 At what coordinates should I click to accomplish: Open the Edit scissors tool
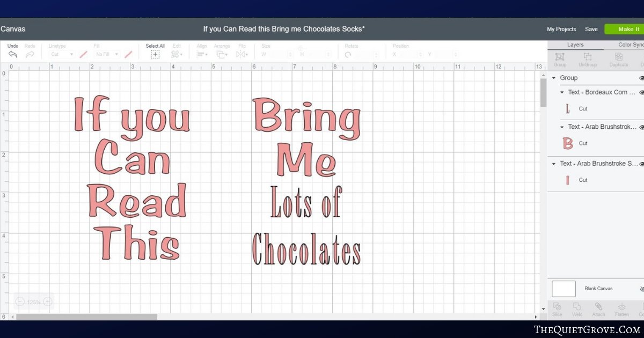tap(177, 54)
